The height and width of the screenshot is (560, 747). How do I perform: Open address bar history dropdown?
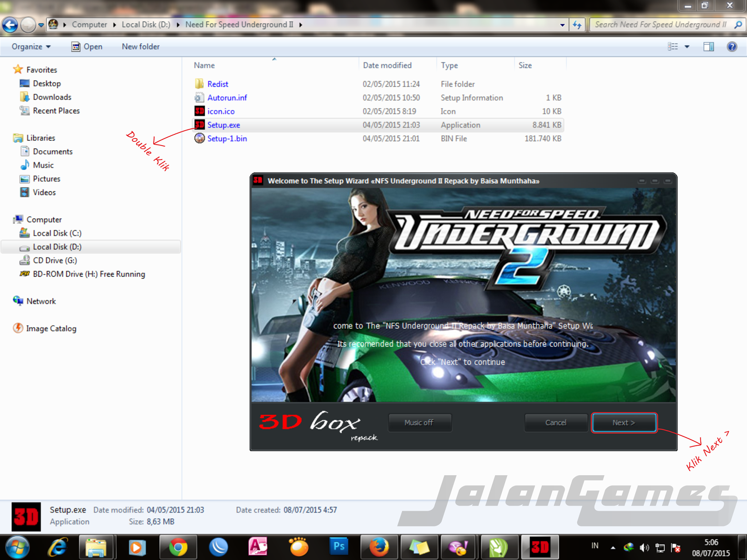click(x=562, y=25)
